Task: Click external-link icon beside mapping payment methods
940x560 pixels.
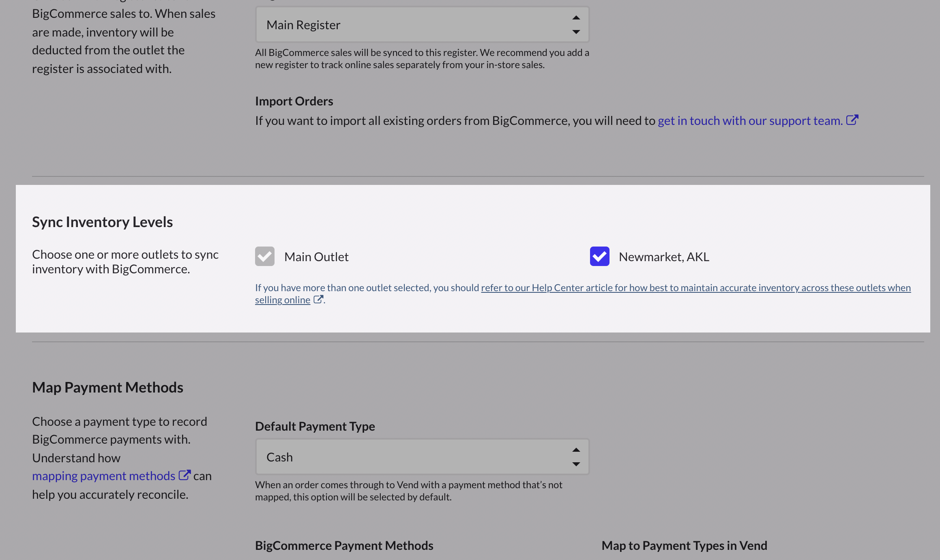Action: 185,475
